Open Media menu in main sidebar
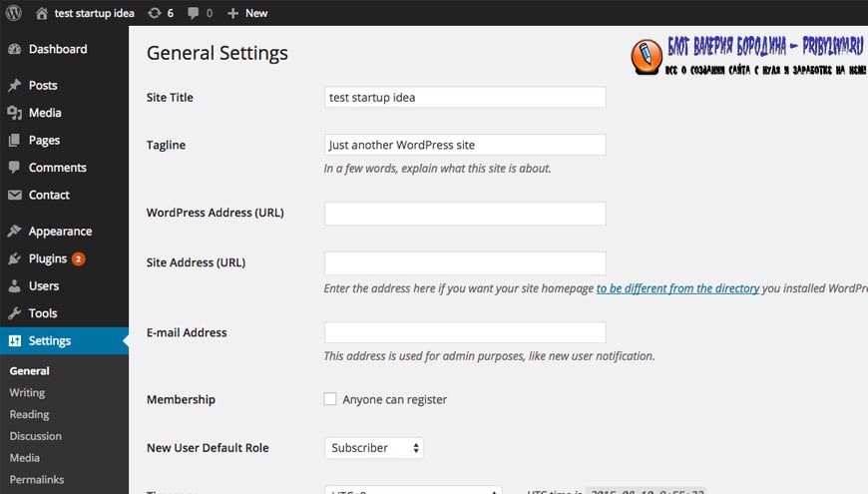The image size is (868, 494). tap(64, 113)
